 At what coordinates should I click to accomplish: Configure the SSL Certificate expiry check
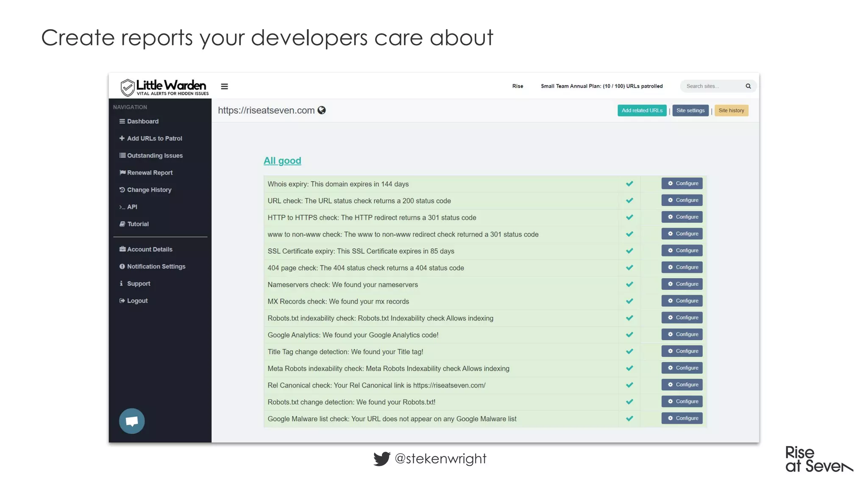click(682, 250)
